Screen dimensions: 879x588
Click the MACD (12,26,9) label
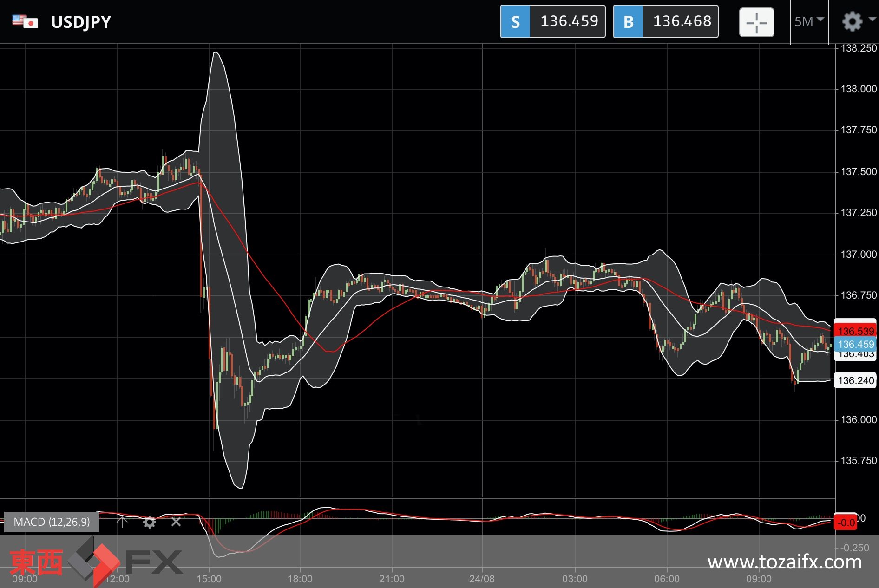pos(52,522)
